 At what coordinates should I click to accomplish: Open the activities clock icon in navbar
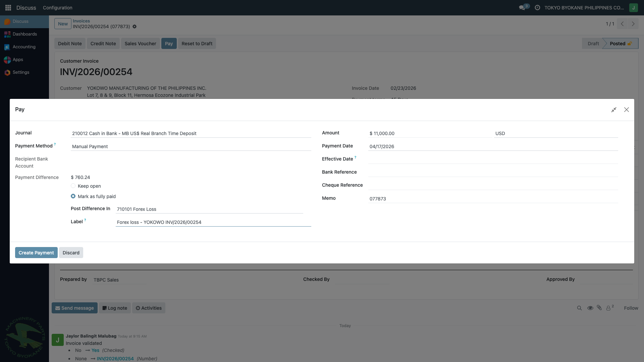537,7
